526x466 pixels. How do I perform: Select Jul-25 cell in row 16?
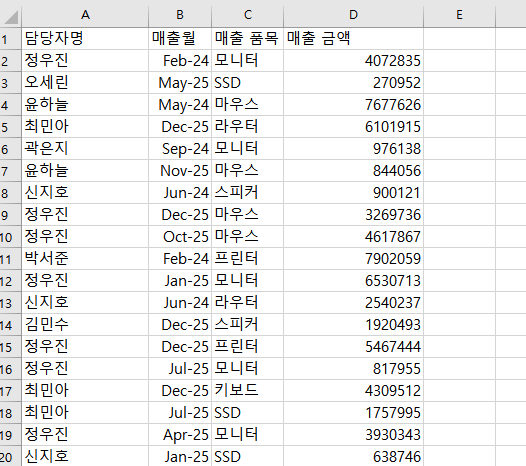tap(180, 369)
